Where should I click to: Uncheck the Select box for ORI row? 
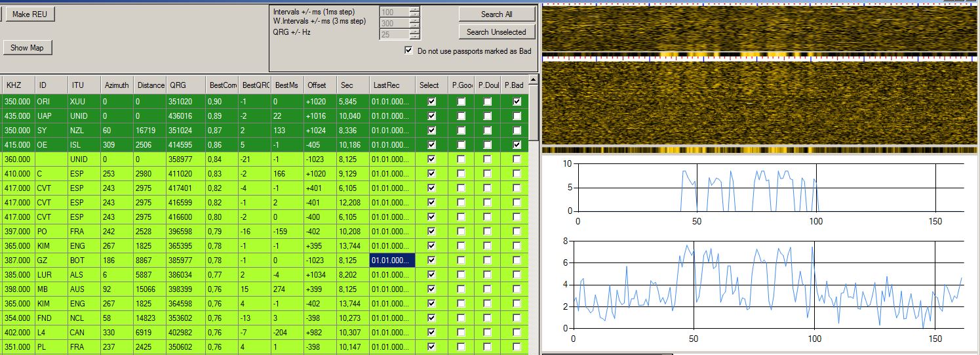(431, 102)
